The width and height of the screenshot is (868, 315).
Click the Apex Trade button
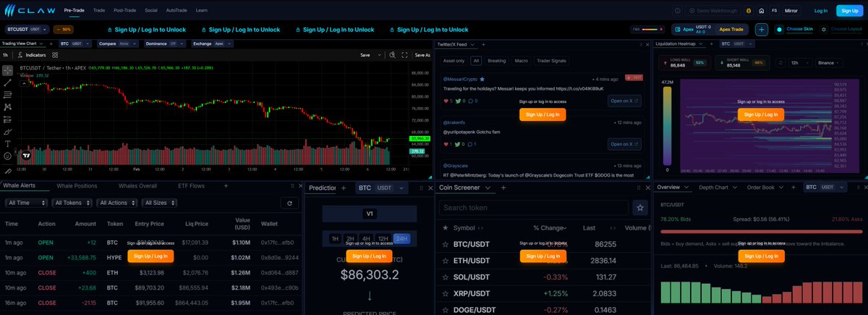click(x=730, y=30)
